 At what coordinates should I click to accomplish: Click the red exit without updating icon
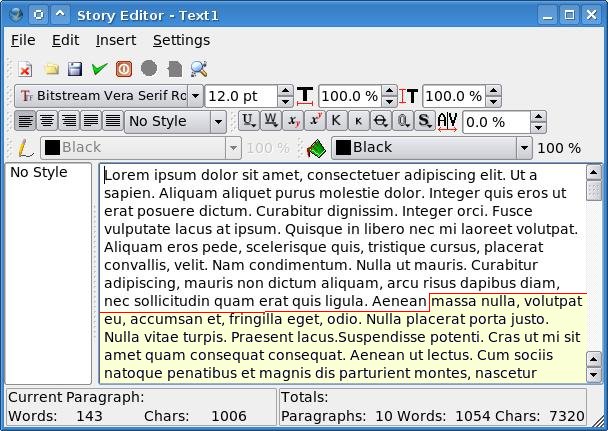click(124, 69)
